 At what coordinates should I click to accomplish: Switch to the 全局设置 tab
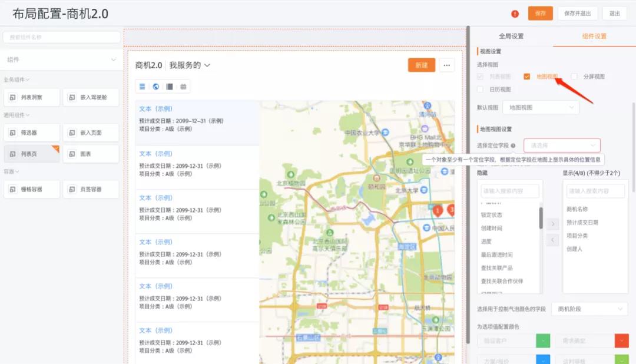click(x=511, y=37)
